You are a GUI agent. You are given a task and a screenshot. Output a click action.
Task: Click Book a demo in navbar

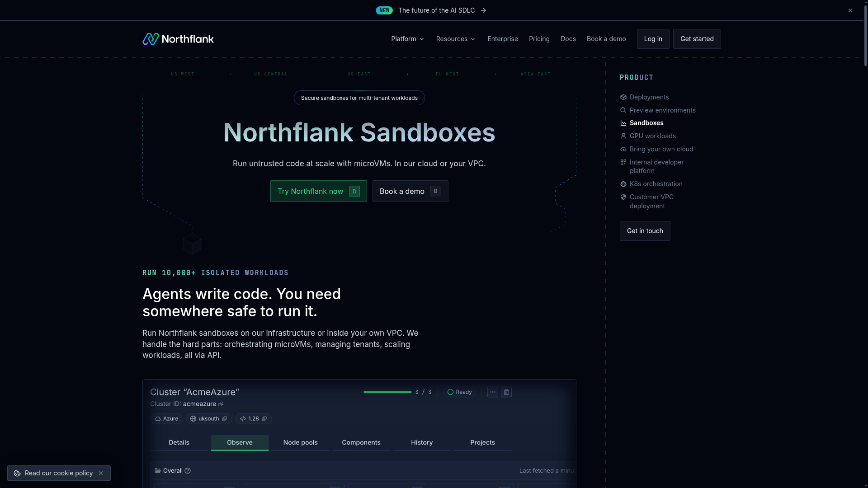pos(606,39)
